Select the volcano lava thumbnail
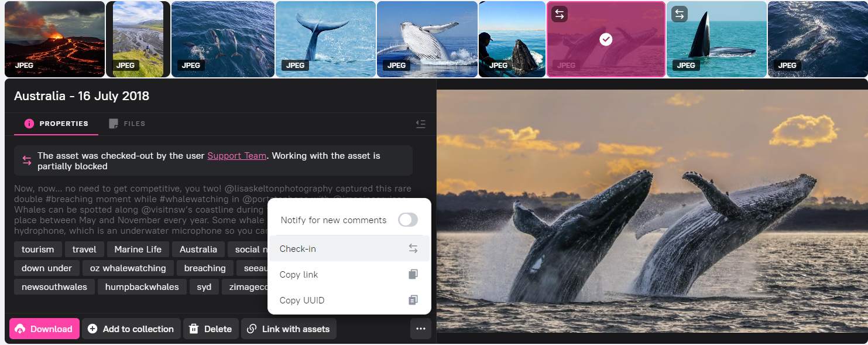The image size is (868, 345). (54, 39)
